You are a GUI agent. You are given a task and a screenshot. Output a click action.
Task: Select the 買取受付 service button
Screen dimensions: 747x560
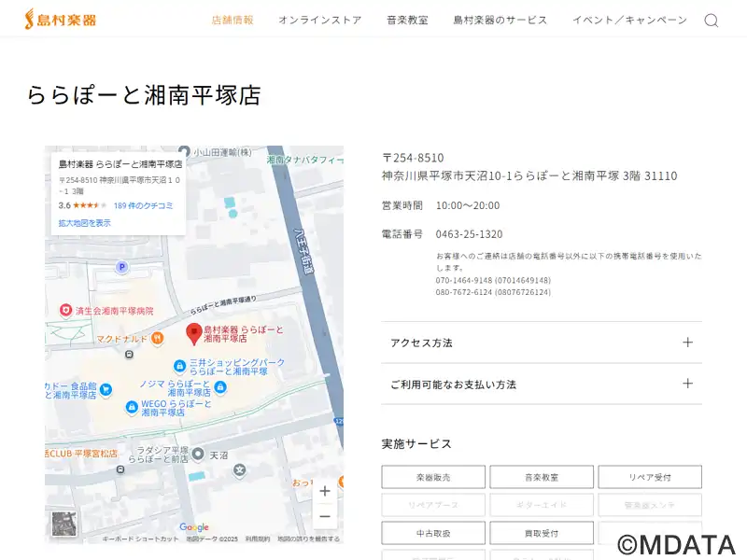pos(542,533)
